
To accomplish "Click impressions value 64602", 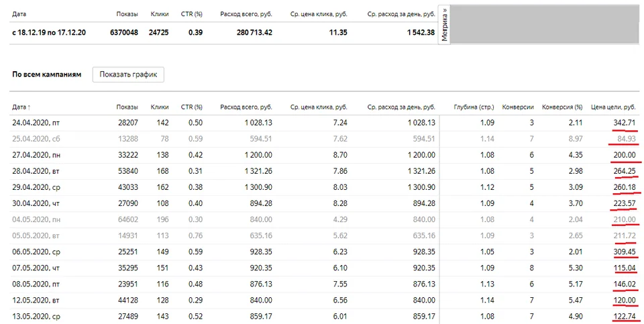I will tap(127, 220).
